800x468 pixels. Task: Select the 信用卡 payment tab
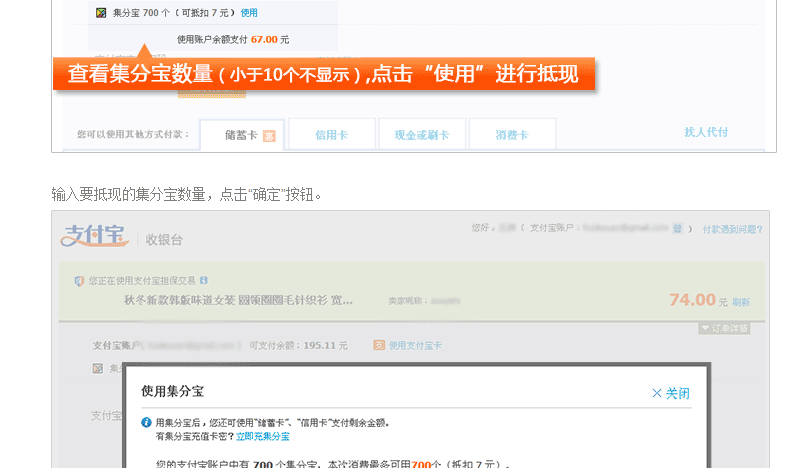(332, 135)
